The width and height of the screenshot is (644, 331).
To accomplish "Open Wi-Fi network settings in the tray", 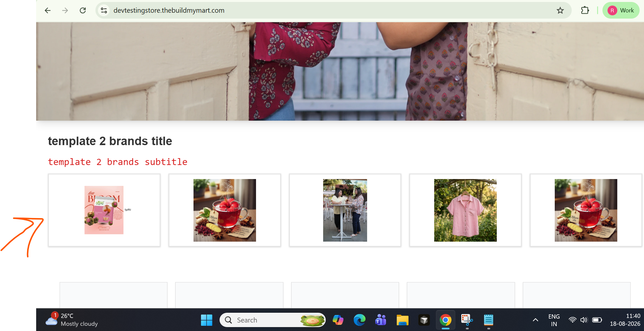I will coord(572,320).
